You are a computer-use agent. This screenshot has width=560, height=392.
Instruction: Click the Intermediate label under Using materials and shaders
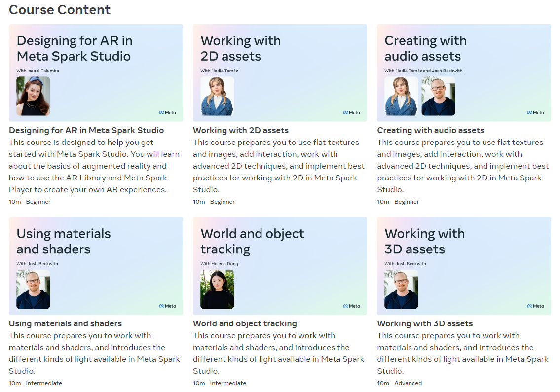44,383
